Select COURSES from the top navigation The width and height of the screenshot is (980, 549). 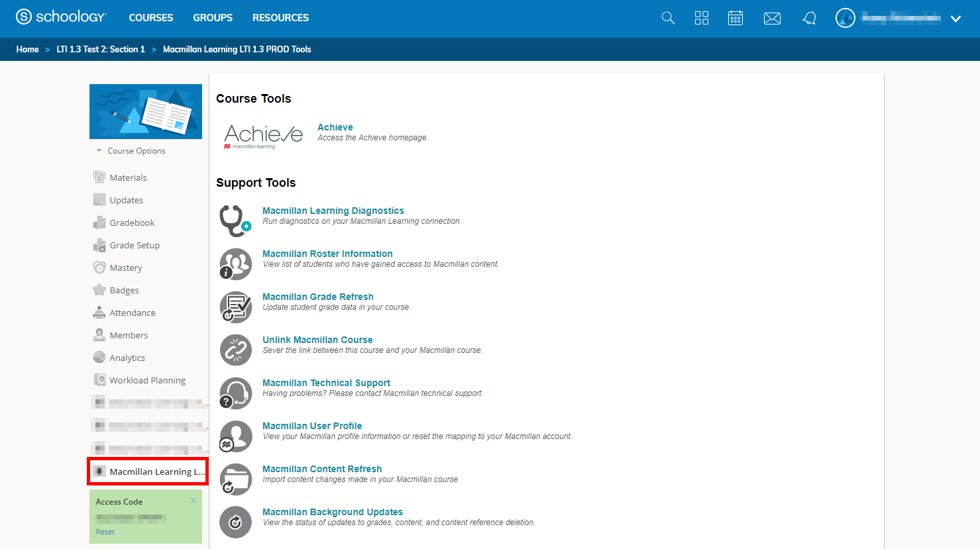(151, 17)
